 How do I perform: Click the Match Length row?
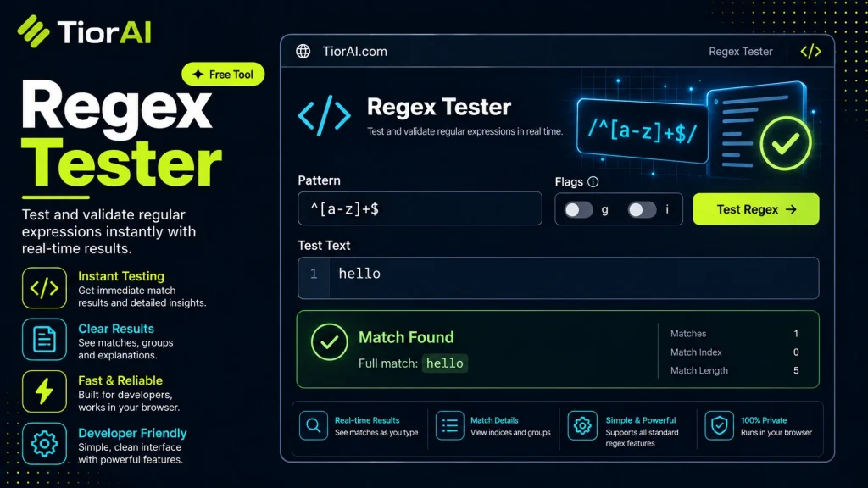tap(735, 371)
